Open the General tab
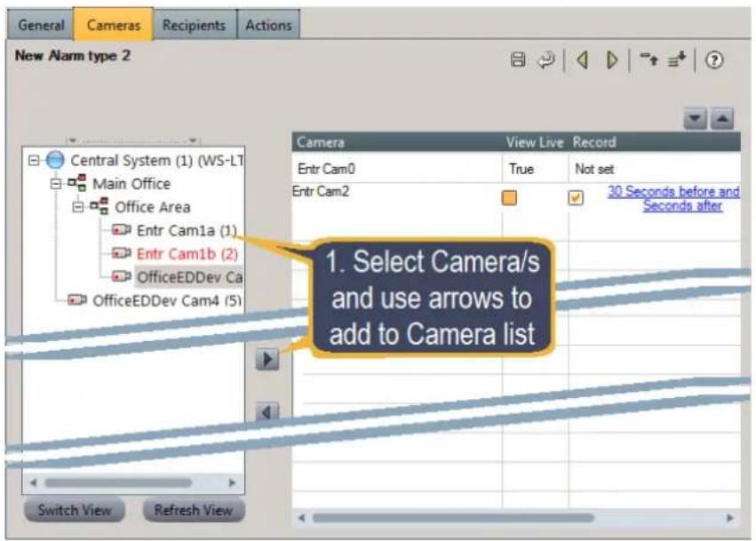The image size is (756, 541). (x=41, y=25)
